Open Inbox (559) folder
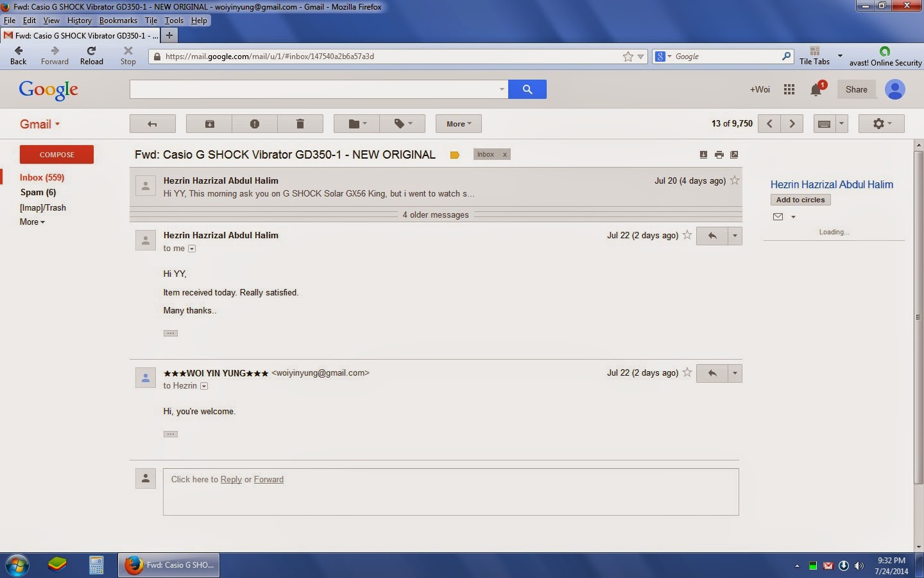 [x=42, y=177]
